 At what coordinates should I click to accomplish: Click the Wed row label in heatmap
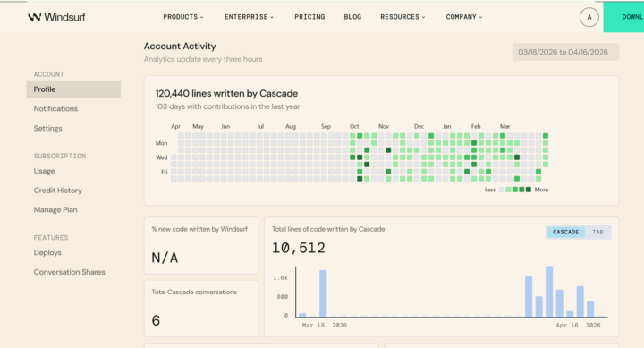161,157
